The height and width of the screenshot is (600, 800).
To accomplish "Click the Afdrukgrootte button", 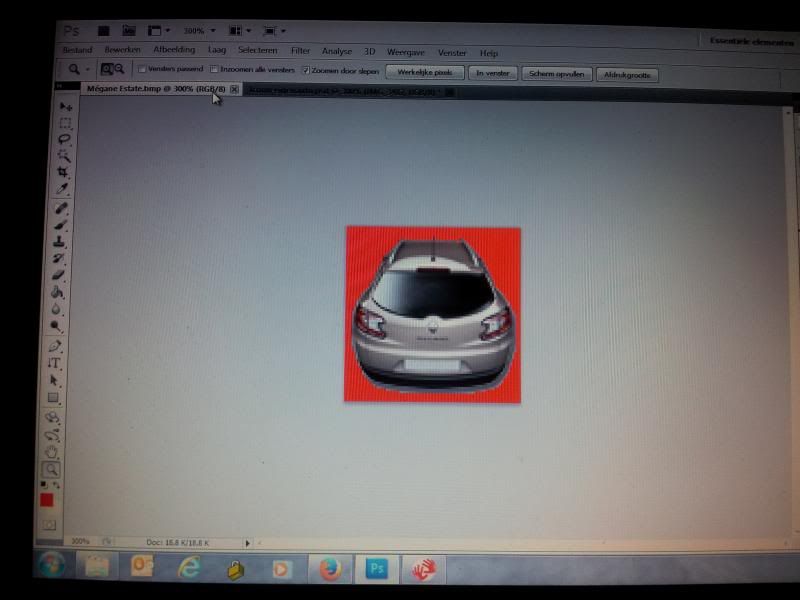I will coord(627,75).
